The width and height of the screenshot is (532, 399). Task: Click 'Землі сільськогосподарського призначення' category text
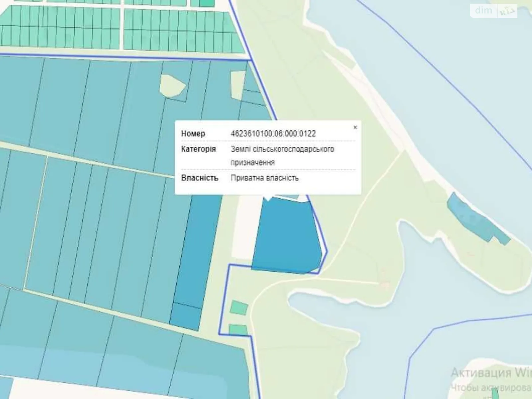click(282, 156)
